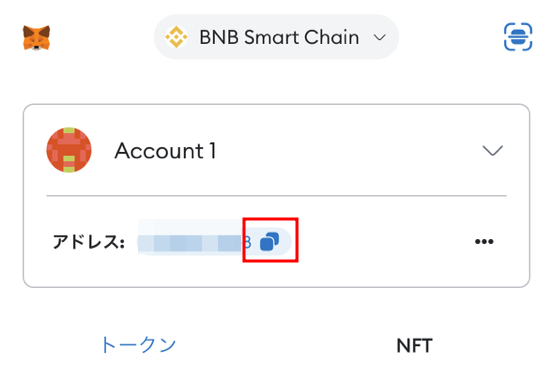Viewport: 553px width, 375px height.
Task: Click the Account 1 identicon avatar
Action: [69, 150]
